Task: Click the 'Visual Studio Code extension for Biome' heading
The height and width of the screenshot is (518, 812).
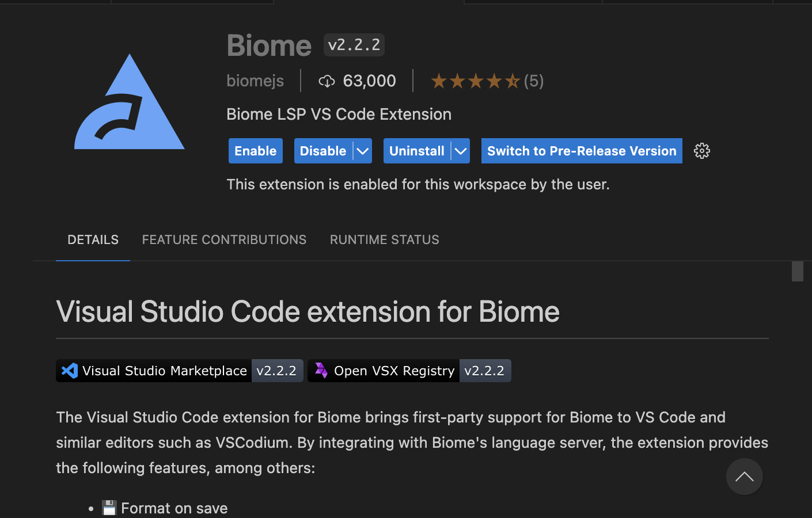Action: 308,311
